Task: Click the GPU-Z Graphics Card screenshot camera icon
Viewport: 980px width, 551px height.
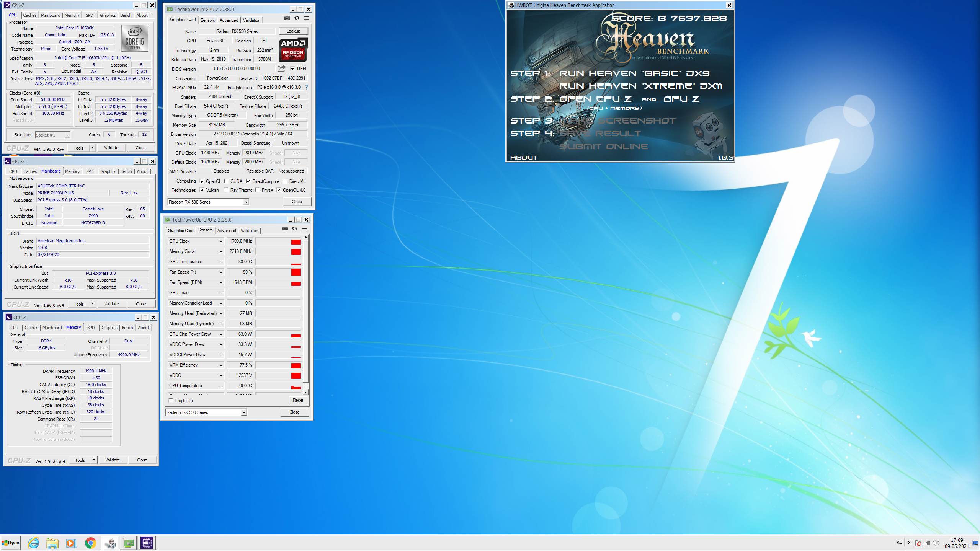Action: click(287, 18)
